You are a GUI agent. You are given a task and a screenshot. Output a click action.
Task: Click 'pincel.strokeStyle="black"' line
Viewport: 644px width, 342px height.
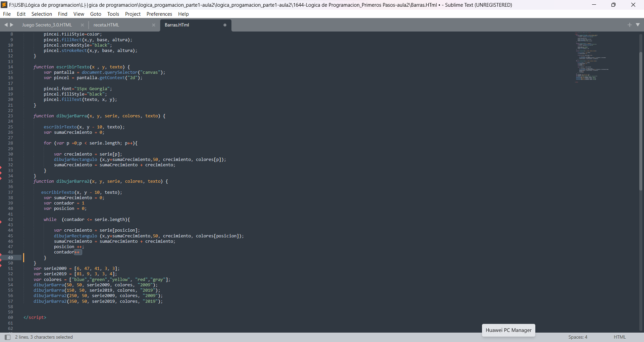(78, 45)
